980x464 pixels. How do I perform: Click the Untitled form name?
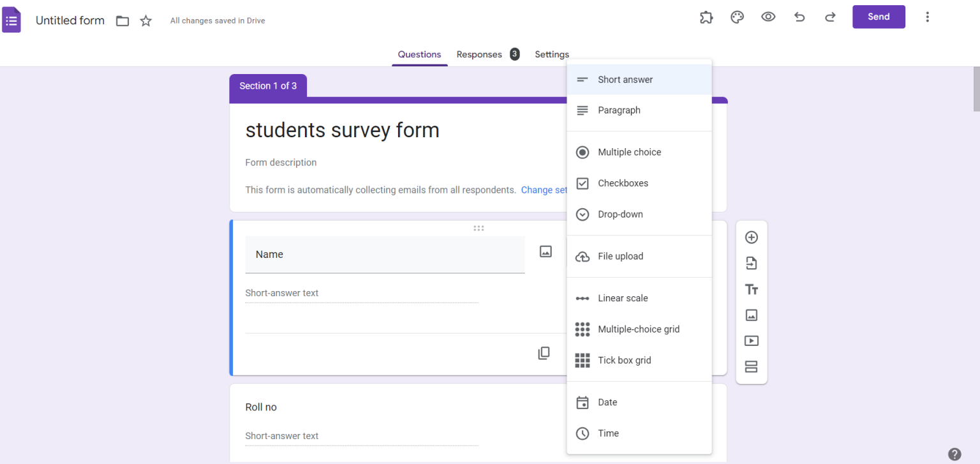coord(70,20)
